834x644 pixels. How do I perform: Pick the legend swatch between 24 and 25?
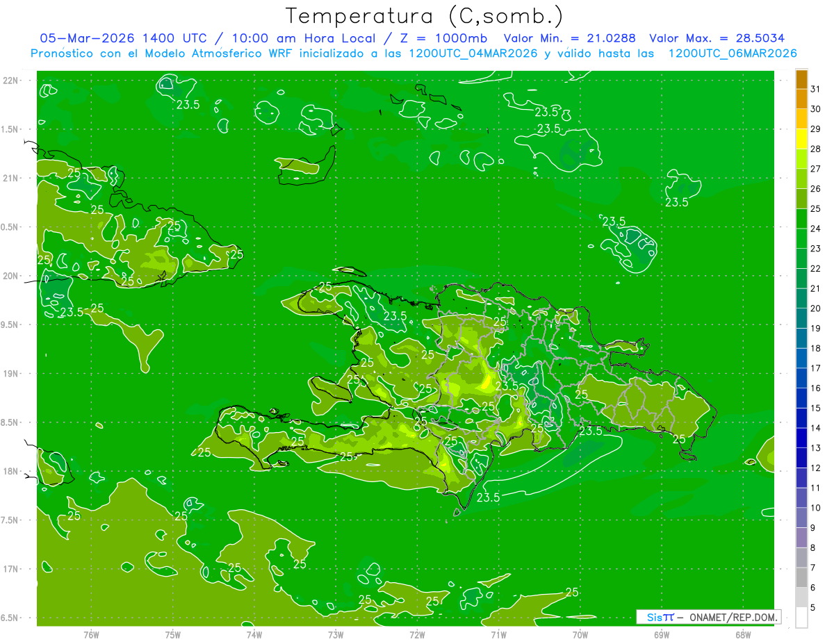click(x=801, y=219)
